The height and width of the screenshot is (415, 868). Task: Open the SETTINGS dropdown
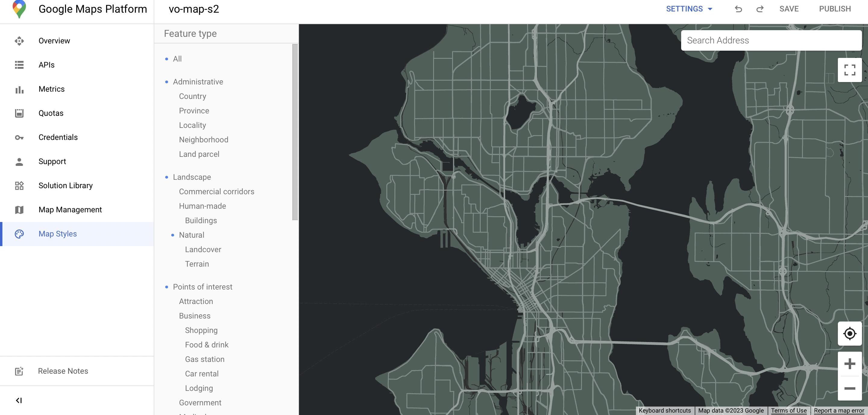(x=689, y=9)
